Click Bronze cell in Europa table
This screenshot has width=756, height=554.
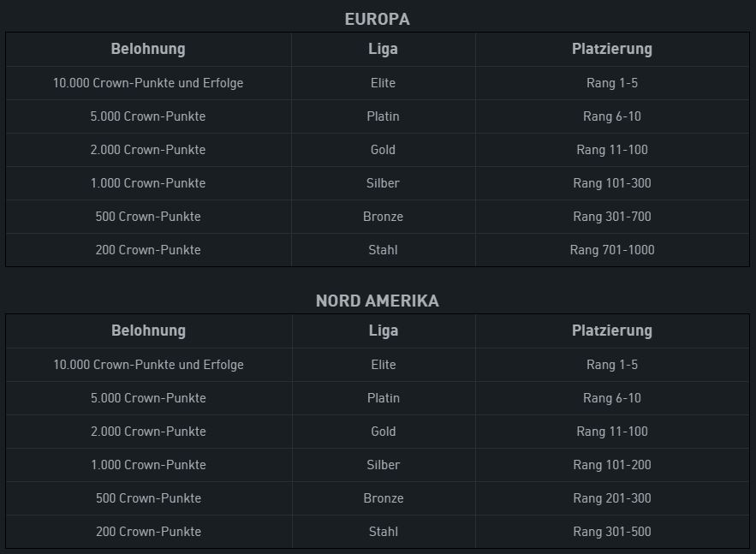[383, 217]
